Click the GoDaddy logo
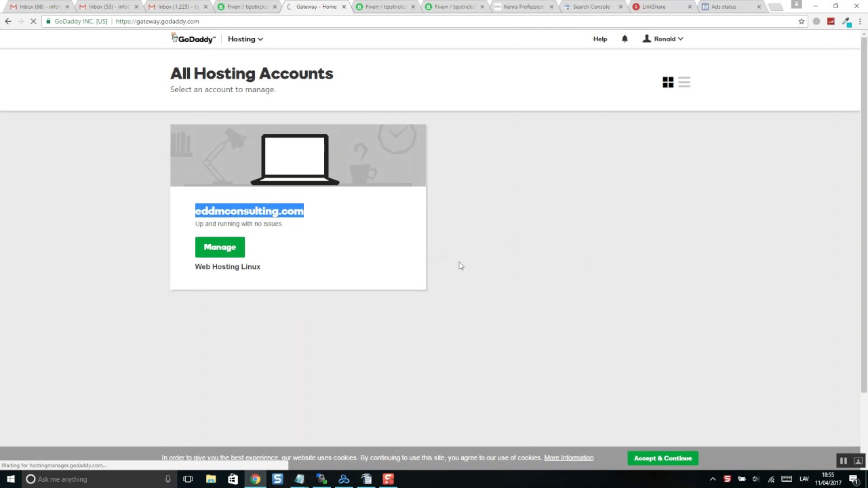868x488 pixels. (193, 39)
